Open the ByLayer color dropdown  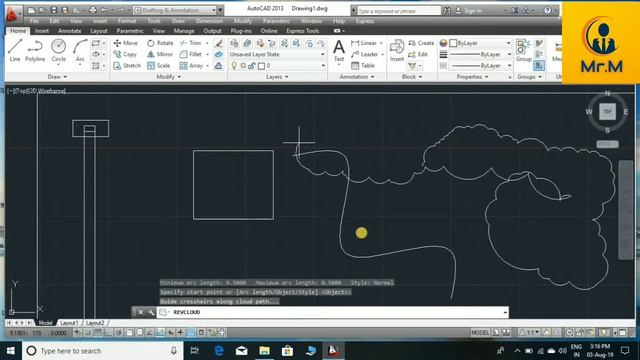coord(480,43)
